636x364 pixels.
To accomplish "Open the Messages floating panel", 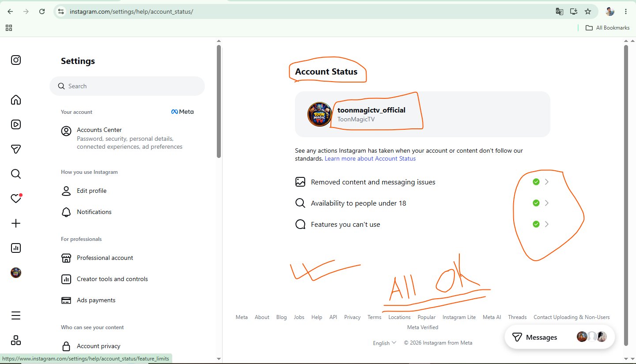I will pos(560,337).
